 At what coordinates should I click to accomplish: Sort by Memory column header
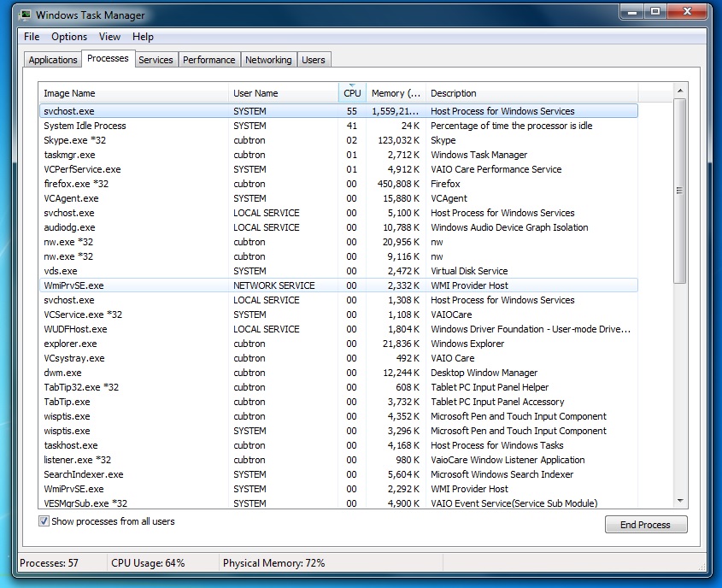coord(395,93)
